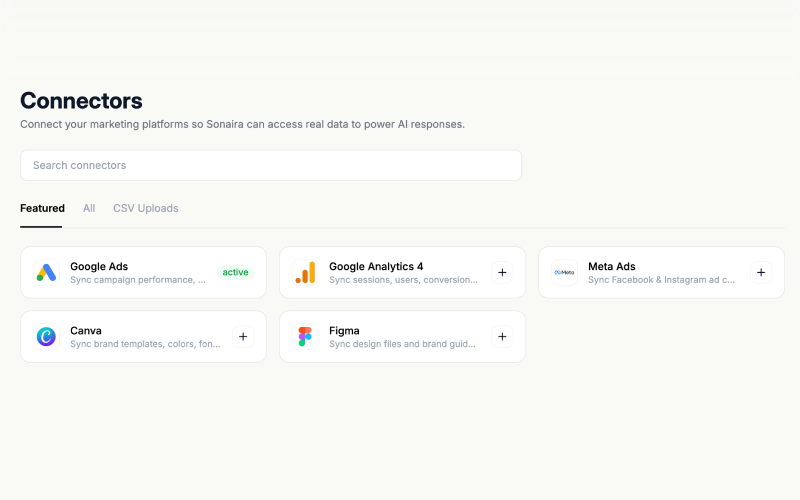Click the Connectors page heading
This screenshot has width=800, height=500.
(x=81, y=101)
